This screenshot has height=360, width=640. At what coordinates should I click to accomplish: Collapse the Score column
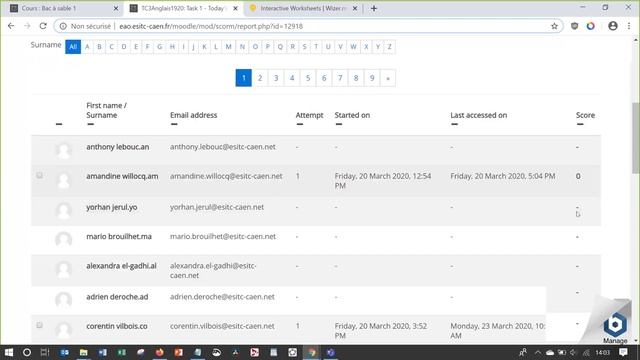coord(580,124)
